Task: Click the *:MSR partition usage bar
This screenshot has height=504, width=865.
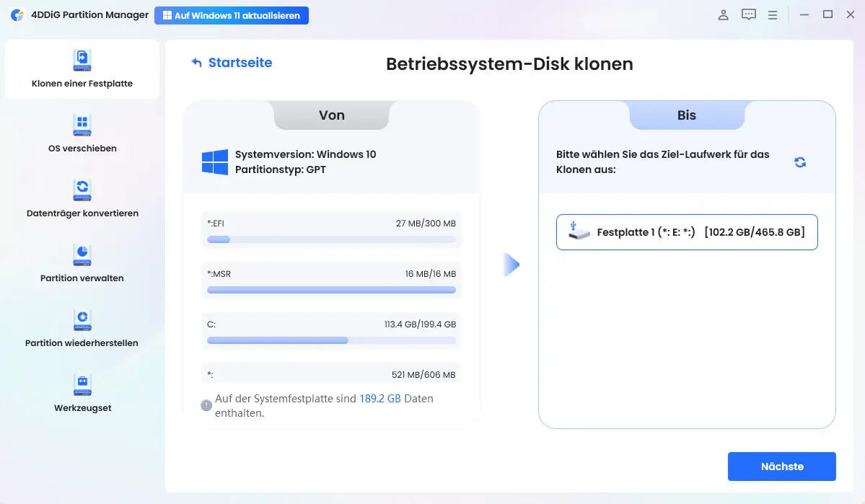Action: click(332, 290)
